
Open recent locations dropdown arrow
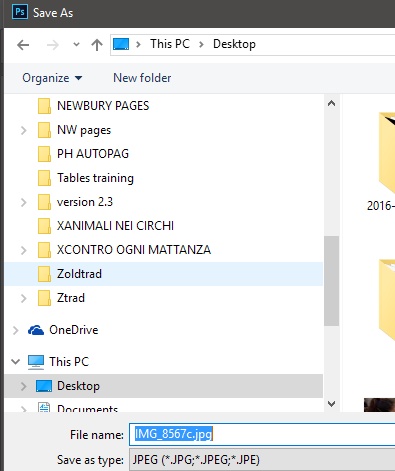point(76,44)
